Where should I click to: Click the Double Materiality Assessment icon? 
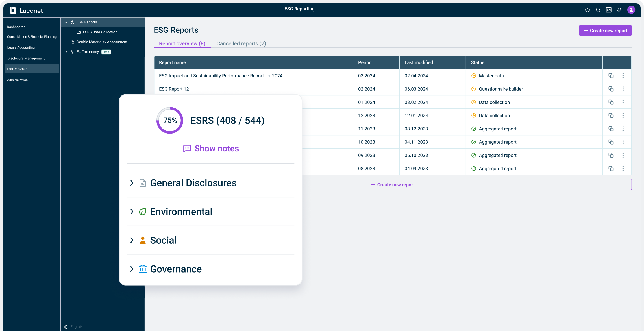[x=73, y=42]
